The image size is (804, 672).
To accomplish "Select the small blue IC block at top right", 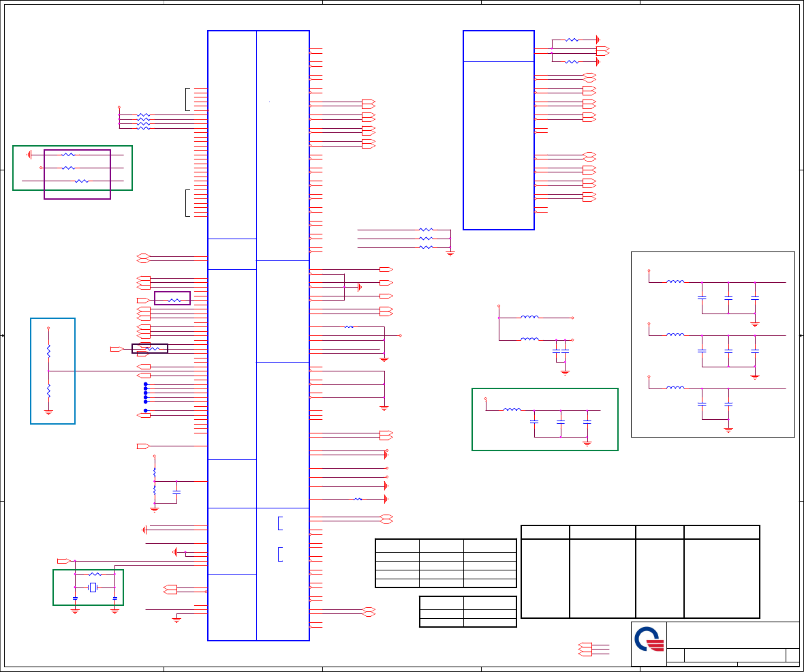I will [x=498, y=129].
